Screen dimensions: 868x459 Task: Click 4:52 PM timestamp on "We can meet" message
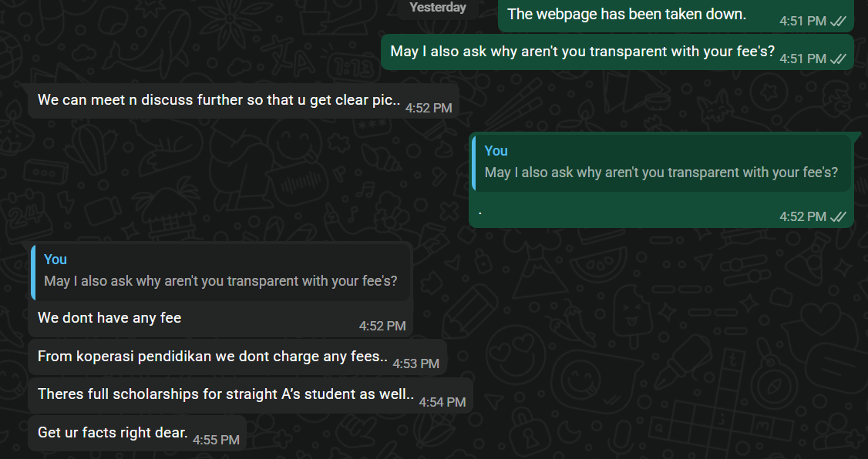tap(429, 108)
